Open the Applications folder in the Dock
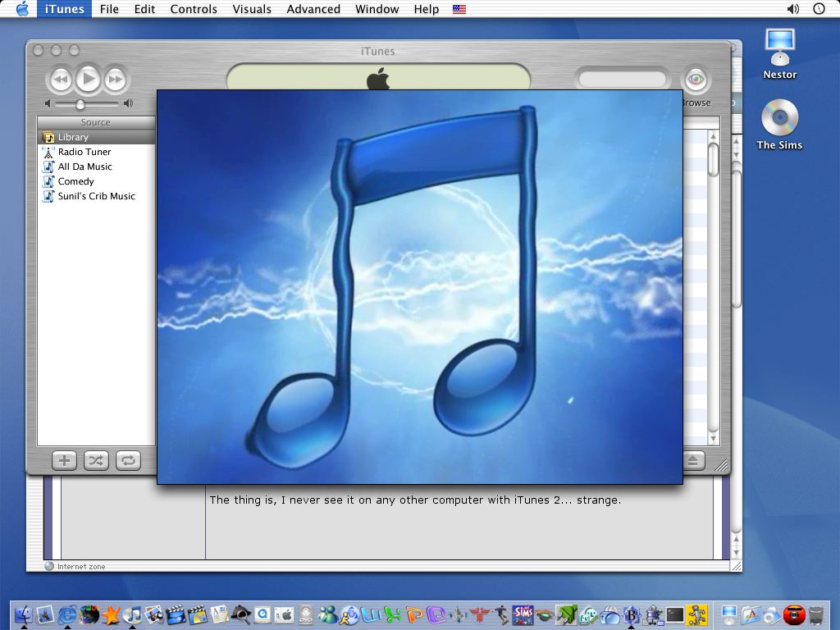 (x=751, y=615)
